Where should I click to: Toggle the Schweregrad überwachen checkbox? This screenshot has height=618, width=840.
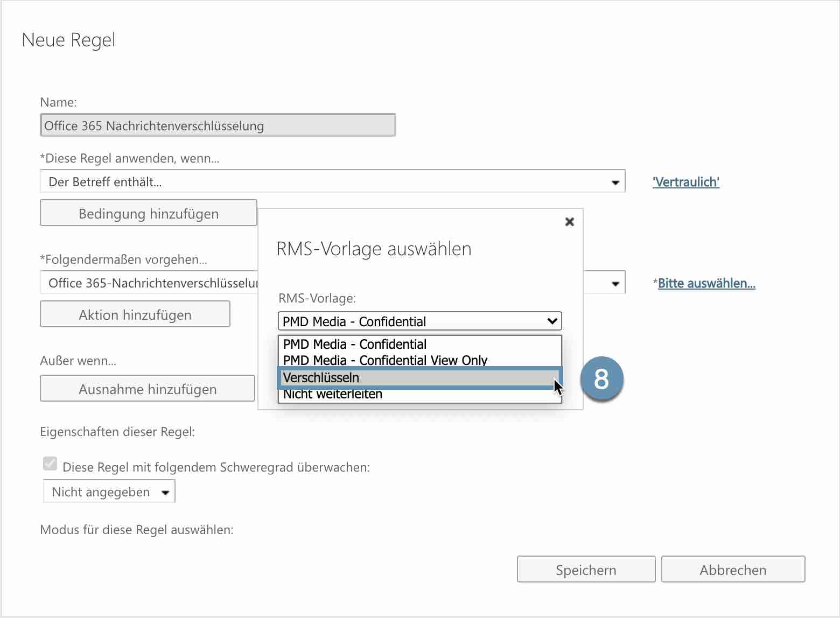pyautogui.click(x=50, y=463)
